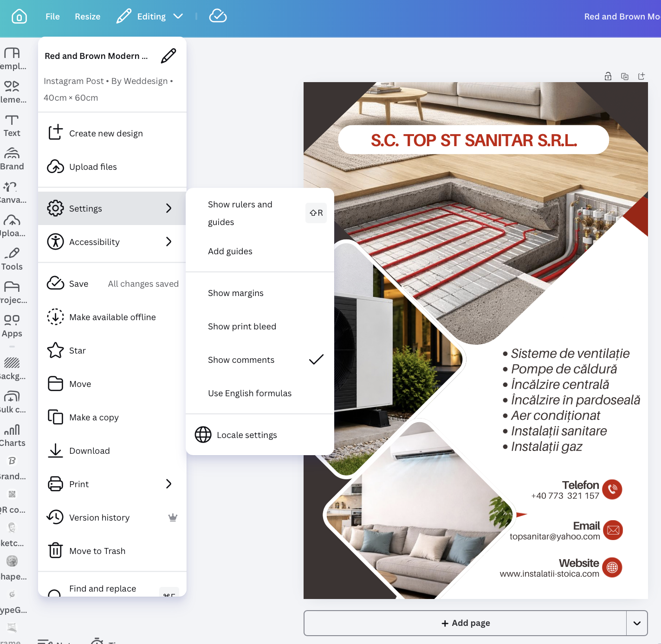661x644 pixels.
Task: Click Make available offline icon
Action: click(x=55, y=317)
